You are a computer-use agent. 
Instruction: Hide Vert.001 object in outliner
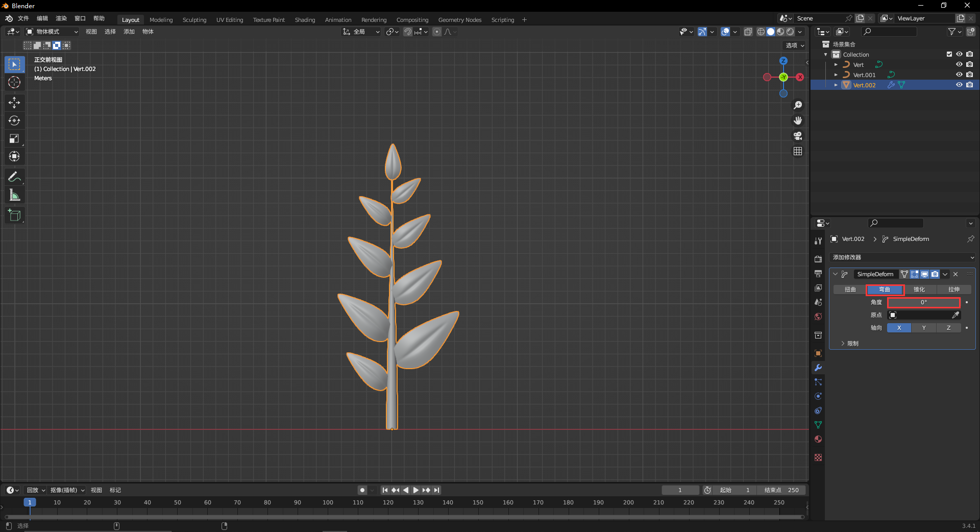(x=959, y=75)
